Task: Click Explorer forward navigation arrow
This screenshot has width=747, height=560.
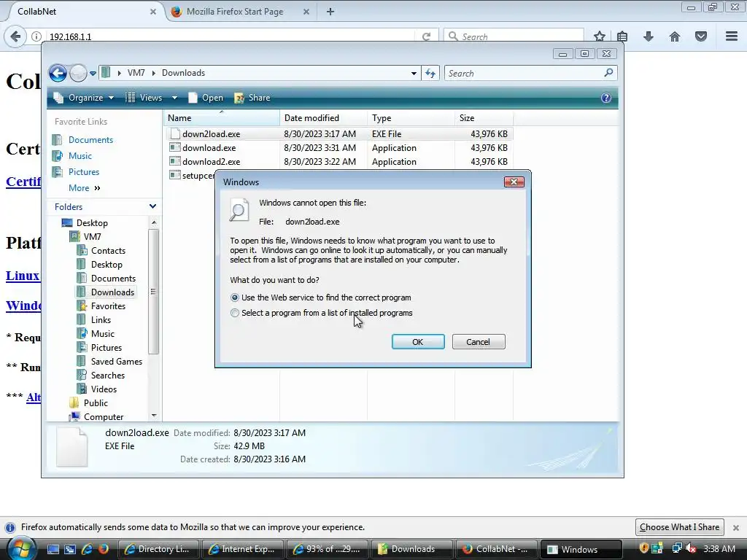Action: click(78, 74)
